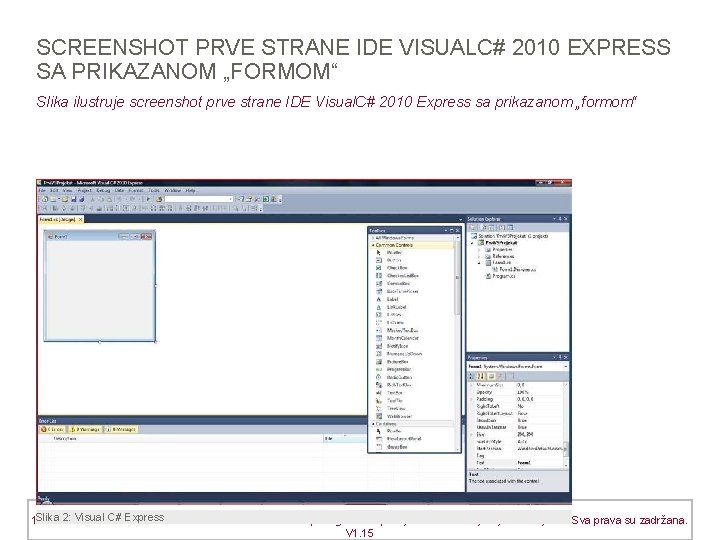Expand the References folder in Solution Explorer

480,256
